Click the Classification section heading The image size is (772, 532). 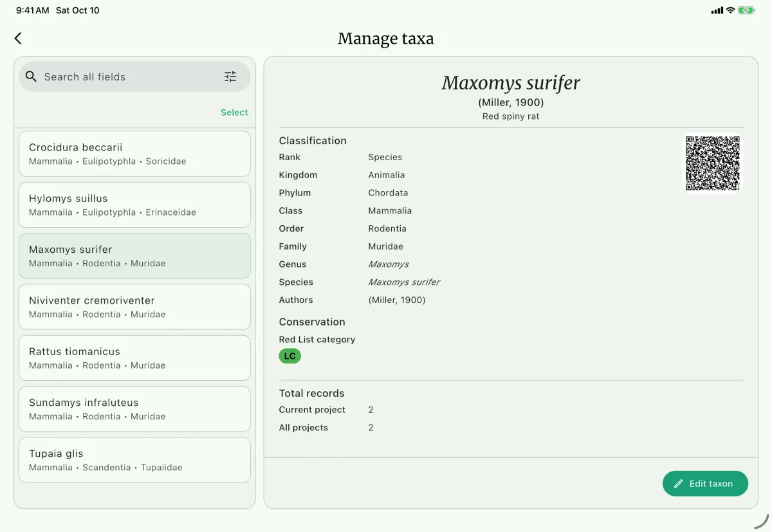(x=313, y=140)
